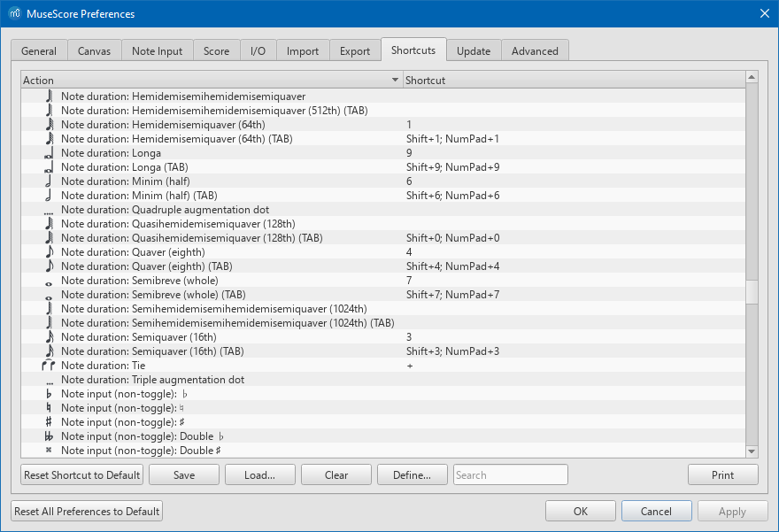The width and height of the screenshot is (779, 532).
Task: Click Reset All Preferences to Default
Action: (x=87, y=511)
